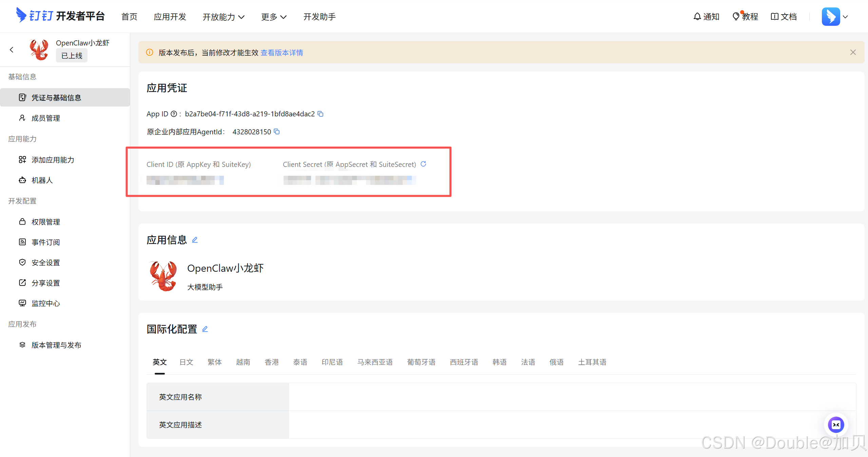Select the App ID text b2a7be04-f71f-43d8-a219-1bfd8ae4dac2
Screen dimensions: 868x457
(x=250, y=114)
